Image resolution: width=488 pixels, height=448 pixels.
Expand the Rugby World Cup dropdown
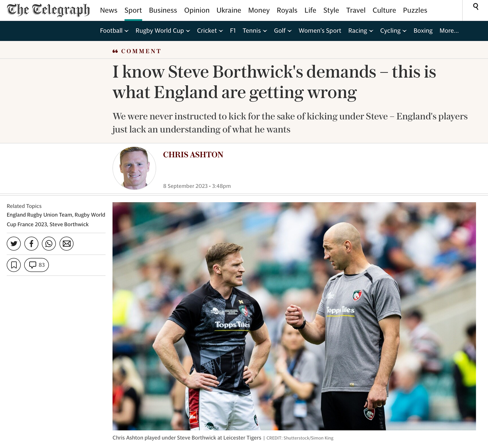click(163, 31)
